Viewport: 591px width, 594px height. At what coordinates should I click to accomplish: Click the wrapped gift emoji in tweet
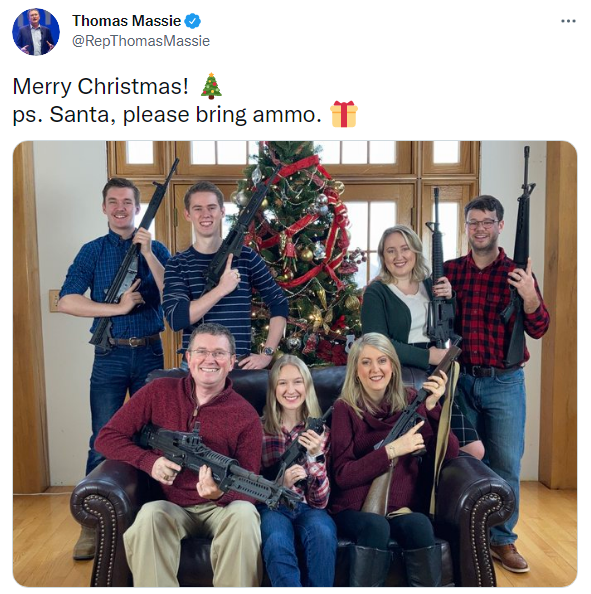tap(344, 114)
